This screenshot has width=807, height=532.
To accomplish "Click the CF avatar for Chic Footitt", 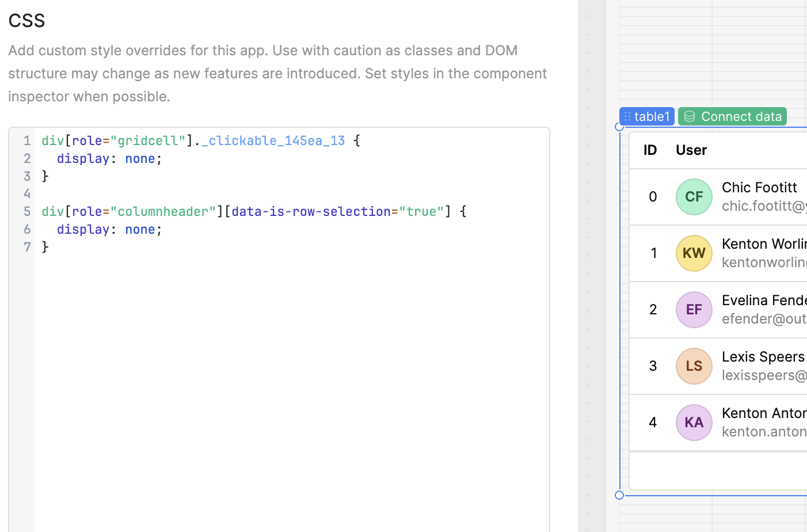I will point(694,197).
